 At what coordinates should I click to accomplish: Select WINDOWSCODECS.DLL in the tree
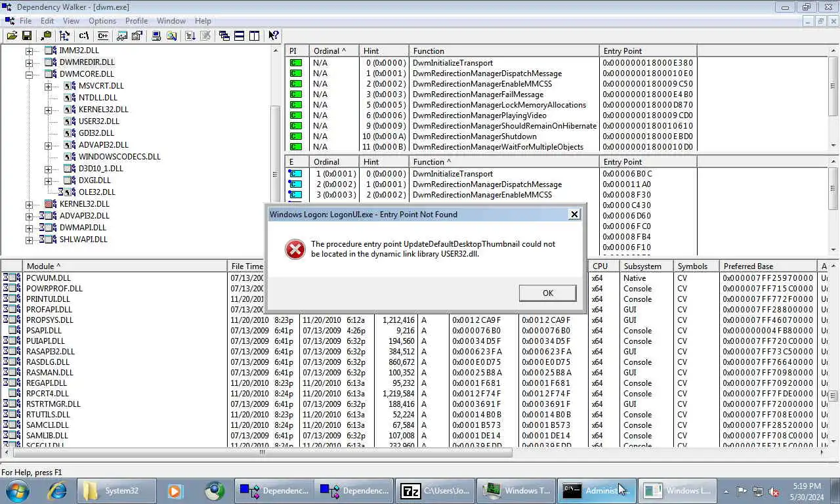point(119,157)
